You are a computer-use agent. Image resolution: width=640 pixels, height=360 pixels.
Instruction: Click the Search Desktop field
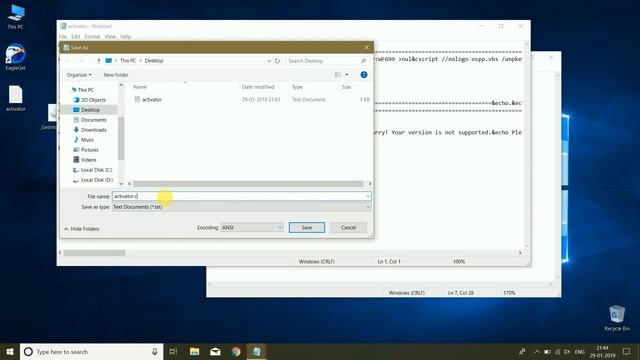pos(327,61)
